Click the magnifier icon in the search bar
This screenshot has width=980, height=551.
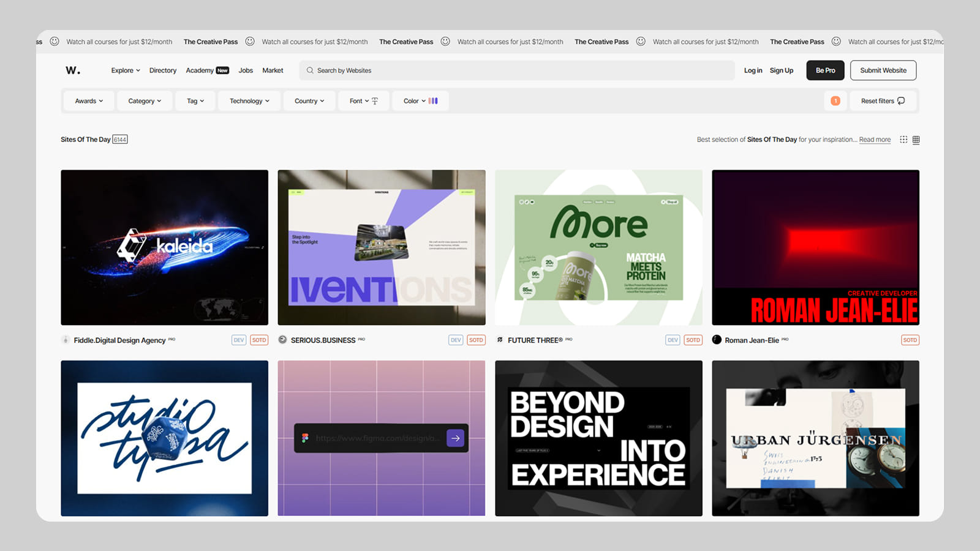pyautogui.click(x=310, y=70)
